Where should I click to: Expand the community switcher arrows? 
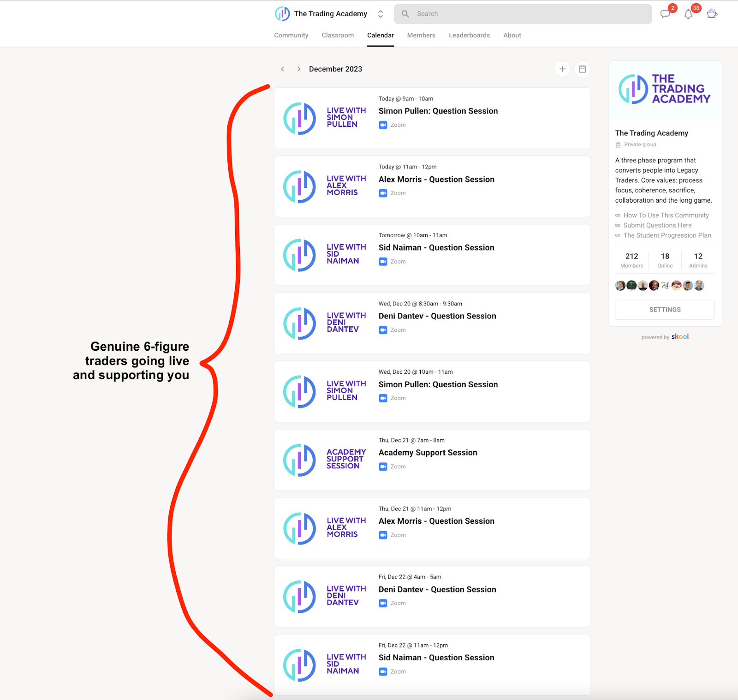click(x=381, y=14)
